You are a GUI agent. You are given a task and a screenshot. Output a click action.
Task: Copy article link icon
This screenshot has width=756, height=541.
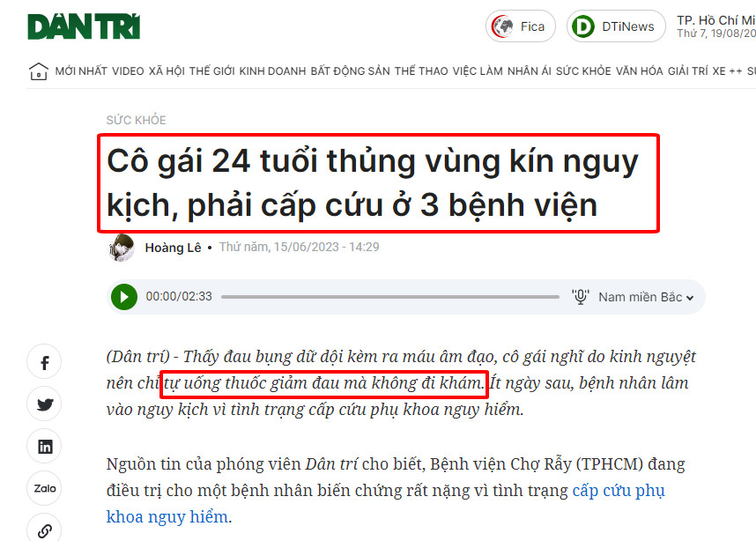coord(44,530)
